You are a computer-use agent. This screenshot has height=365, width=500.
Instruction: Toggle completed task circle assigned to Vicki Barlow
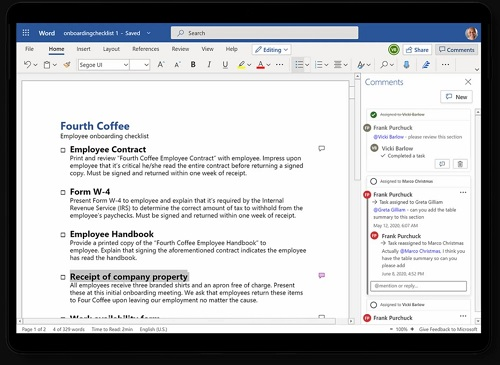tap(373, 115)
